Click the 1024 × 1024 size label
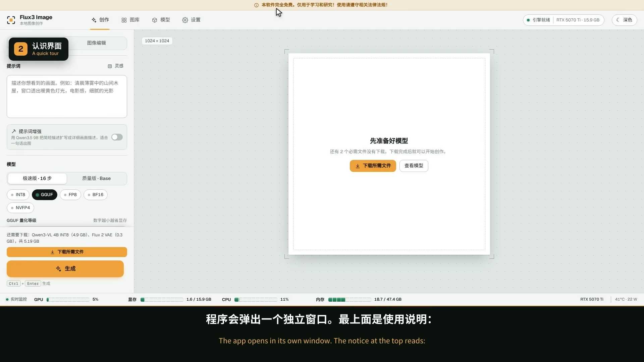The height and width of the screenshot is (362, 644). (157, 41)
